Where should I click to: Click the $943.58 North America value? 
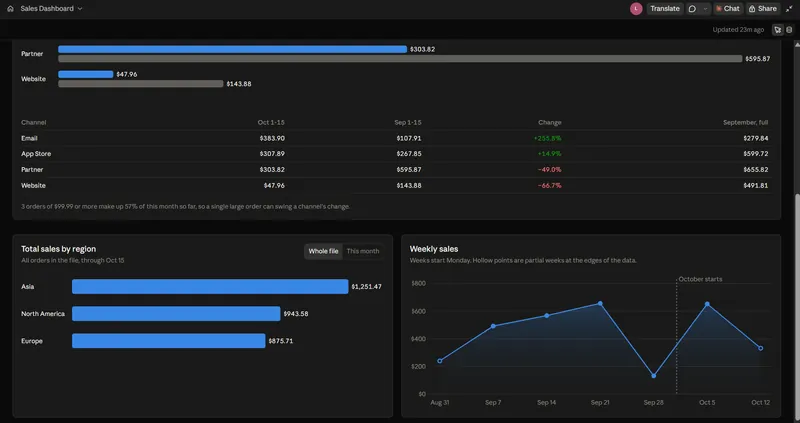coord(296,314)
